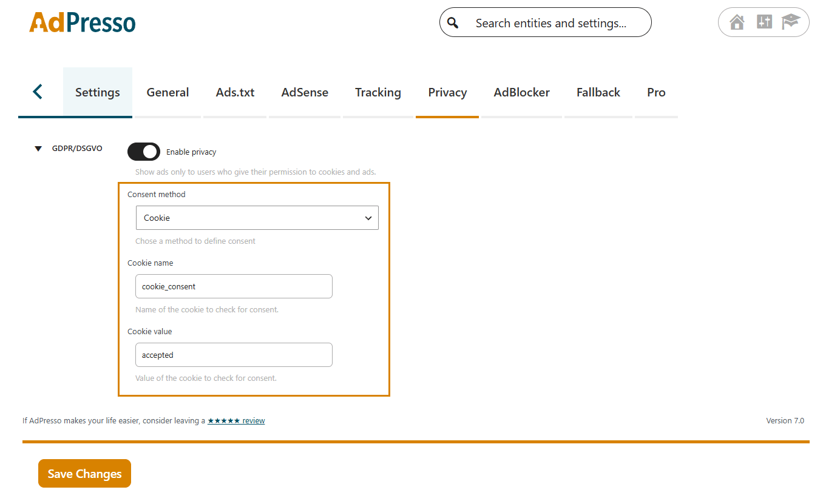823x504 pixels.
Task: Click the Enable privacy label
Action: tap(191, 152)
